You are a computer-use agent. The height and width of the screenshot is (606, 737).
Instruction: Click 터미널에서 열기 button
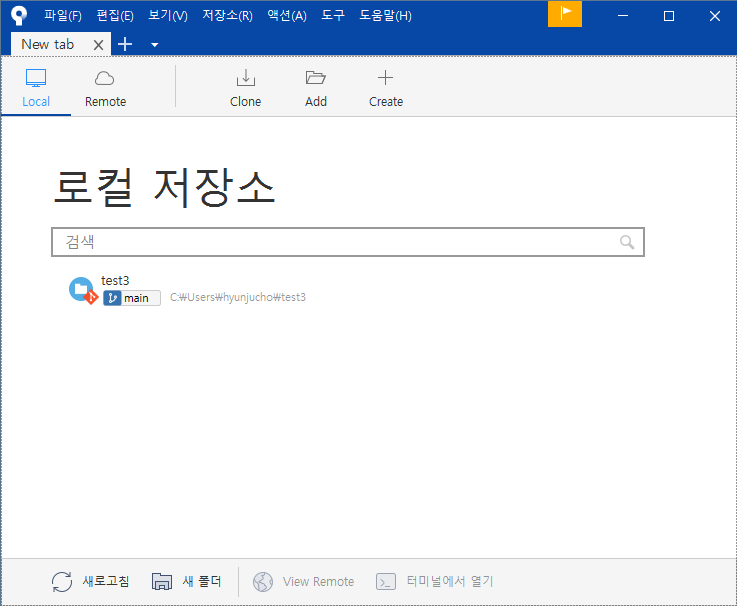(435, 582)
